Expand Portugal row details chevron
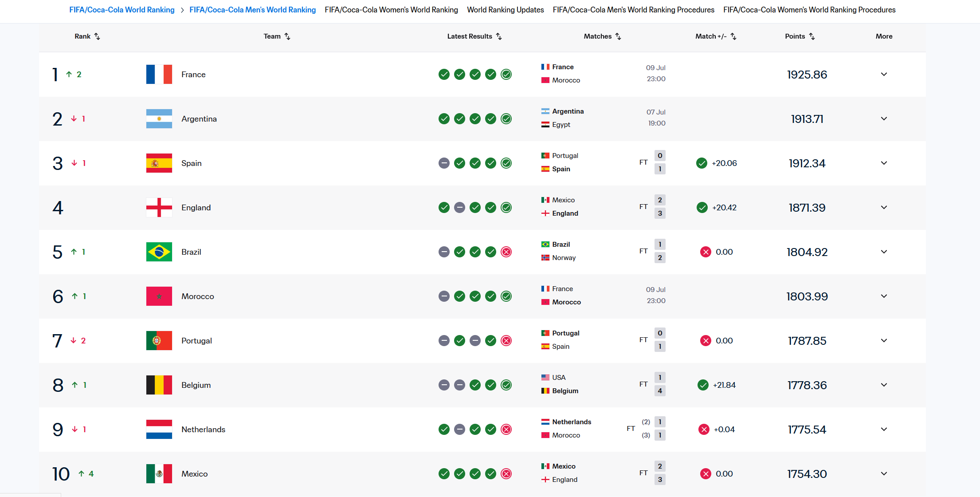 coord(884,340)
